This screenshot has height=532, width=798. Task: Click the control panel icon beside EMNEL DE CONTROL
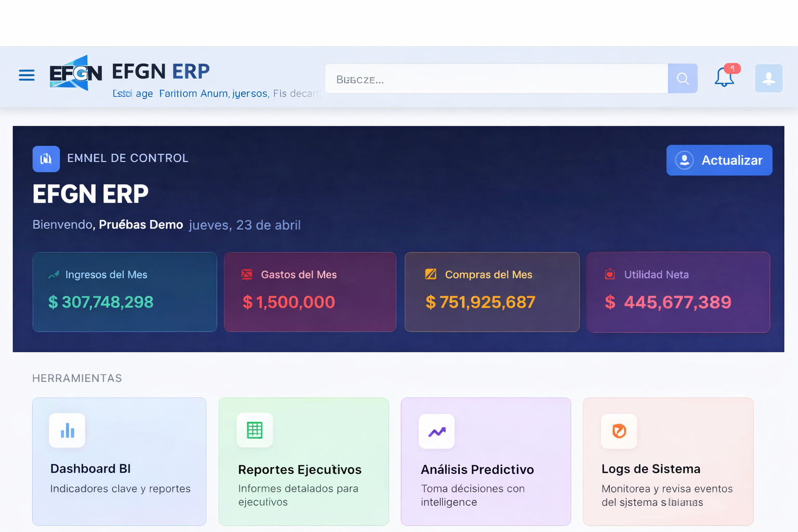tap(46, 159)
